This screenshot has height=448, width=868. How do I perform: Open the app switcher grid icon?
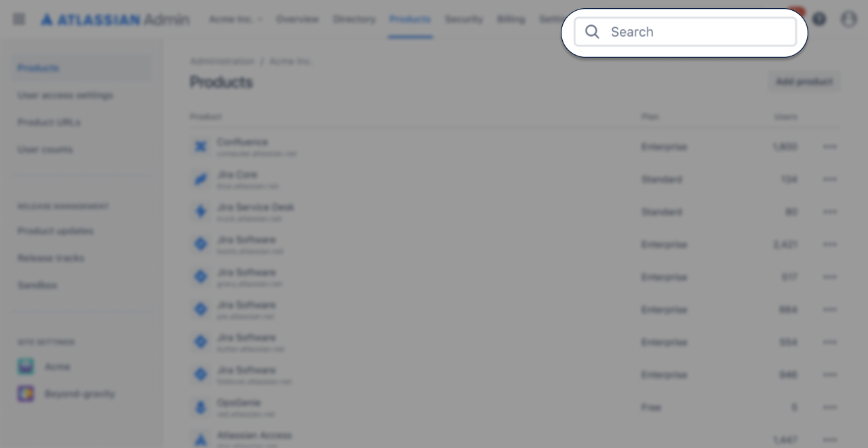[19, 19]
